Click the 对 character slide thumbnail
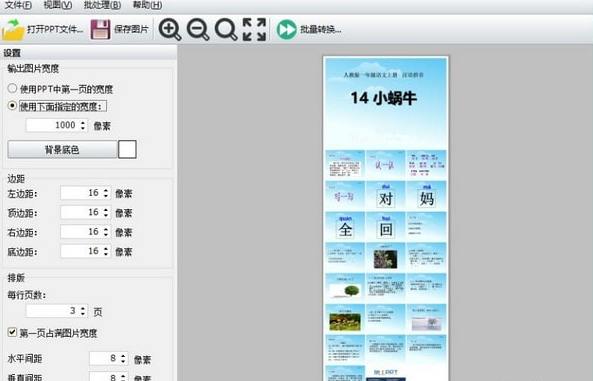Screen dimensions: 593x381 click(386, 195)
